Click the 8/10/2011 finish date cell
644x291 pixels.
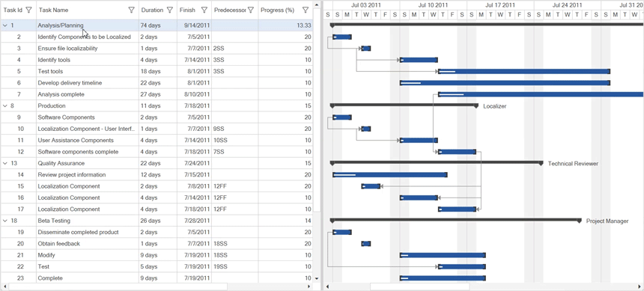195,94
